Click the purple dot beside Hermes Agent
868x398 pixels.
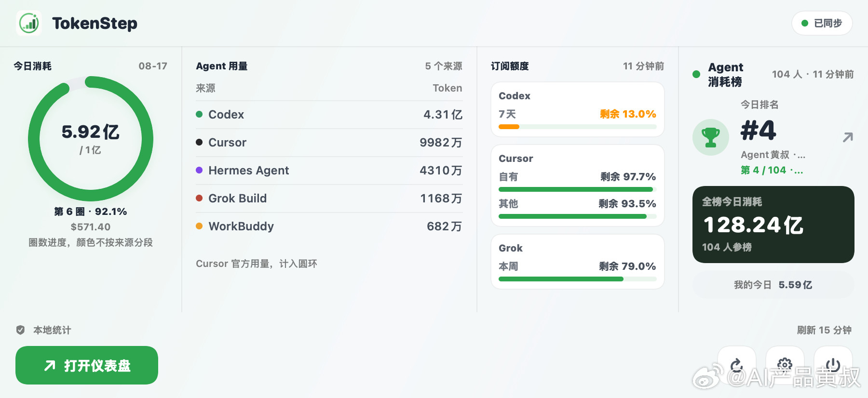pos(199,170)
